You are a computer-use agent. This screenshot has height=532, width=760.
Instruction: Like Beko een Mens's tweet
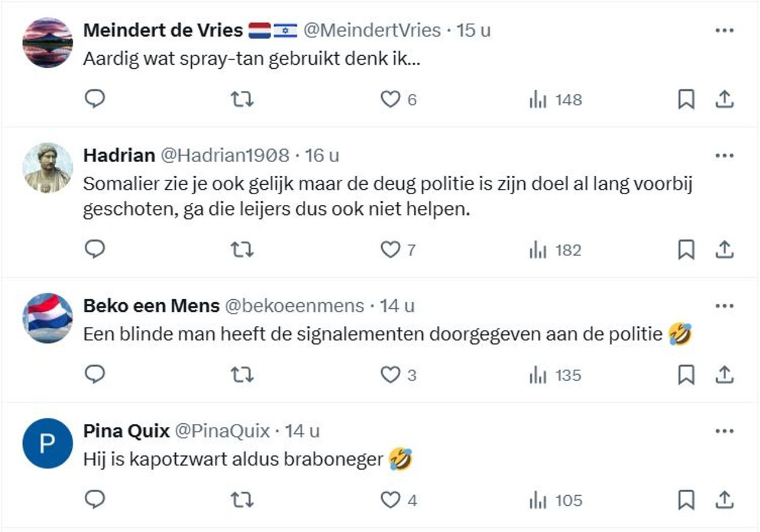coord(392,375)
